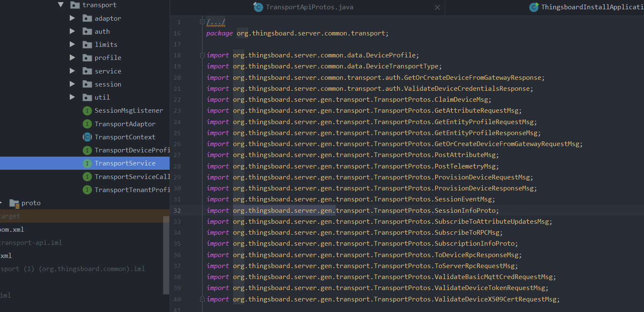Click the GetAttributeRequestMsg import line
Screen dimensions: 644x312
(x=364, y=111)
